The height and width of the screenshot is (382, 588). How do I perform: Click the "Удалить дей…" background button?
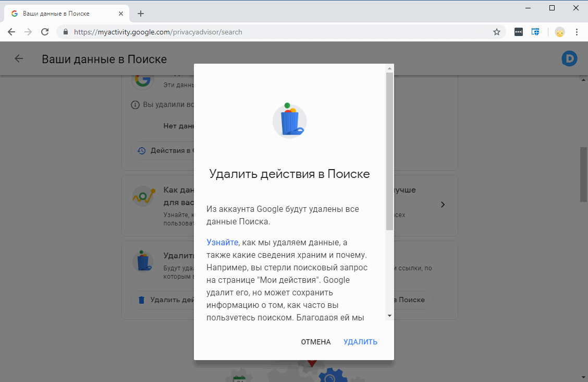163,300
